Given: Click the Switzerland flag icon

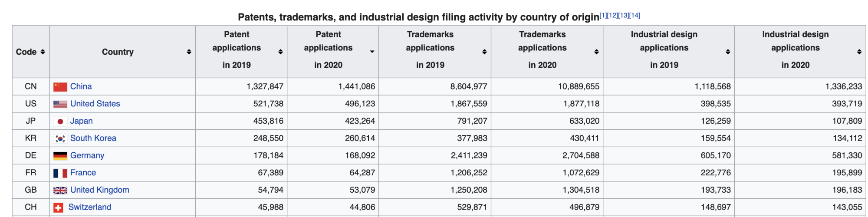Looking at the screenshot, I should point(58,207).
